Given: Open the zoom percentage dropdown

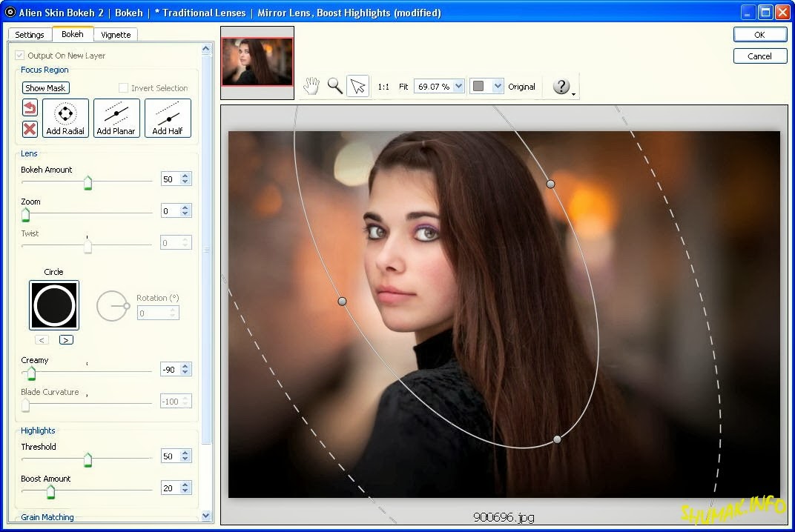Looking at the screenshot, I should tap(458, 86).
